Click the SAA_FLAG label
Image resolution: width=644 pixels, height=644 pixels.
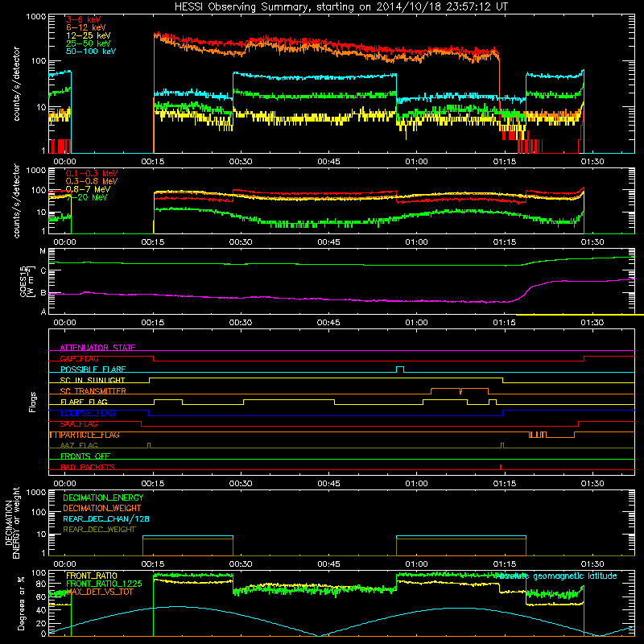pyautogui.click(x=79, y=424)
